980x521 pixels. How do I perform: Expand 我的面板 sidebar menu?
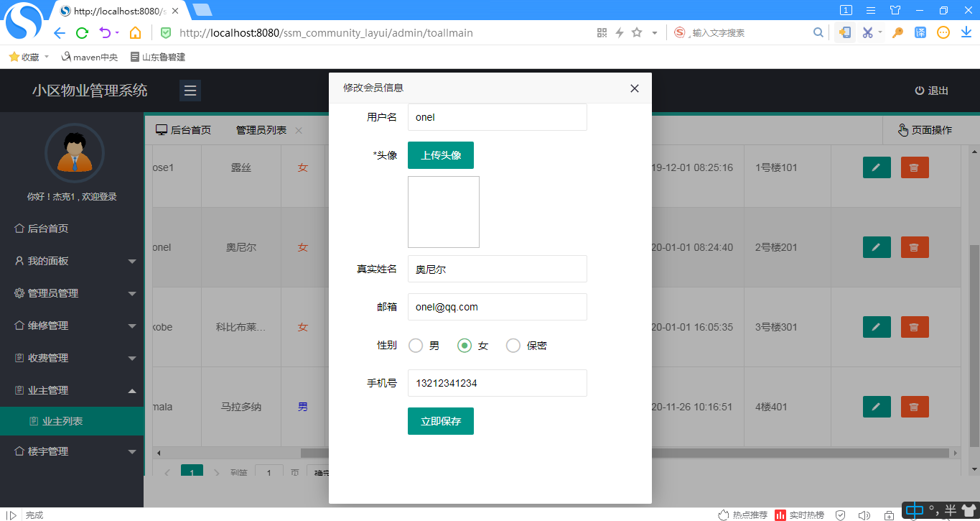(72, 261)
